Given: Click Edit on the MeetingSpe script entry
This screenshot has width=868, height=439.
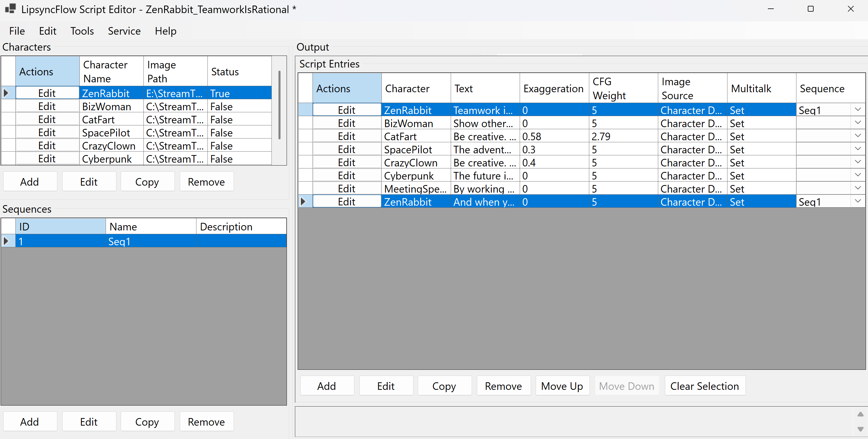Looking at the screenshot, I should pos(346,188).
